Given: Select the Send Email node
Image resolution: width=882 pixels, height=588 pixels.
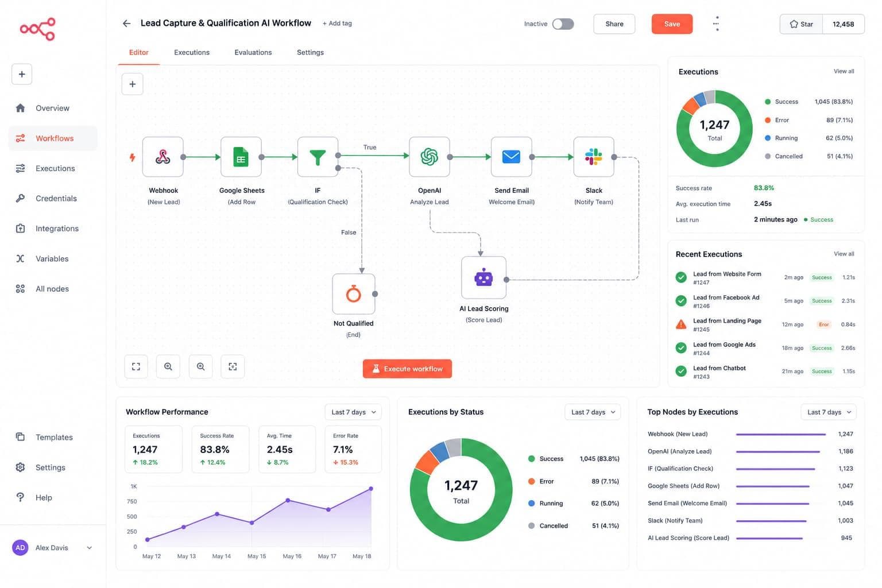Looking at the screenshot, I should [511, 157].
